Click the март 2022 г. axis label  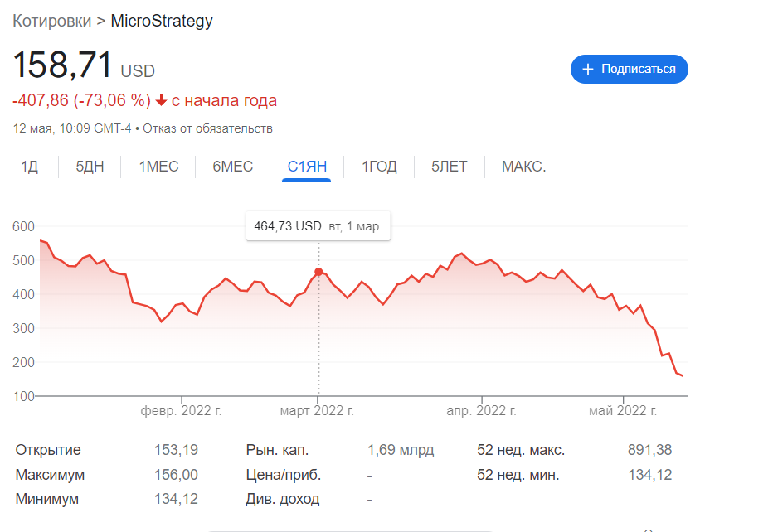coord(317,410)
